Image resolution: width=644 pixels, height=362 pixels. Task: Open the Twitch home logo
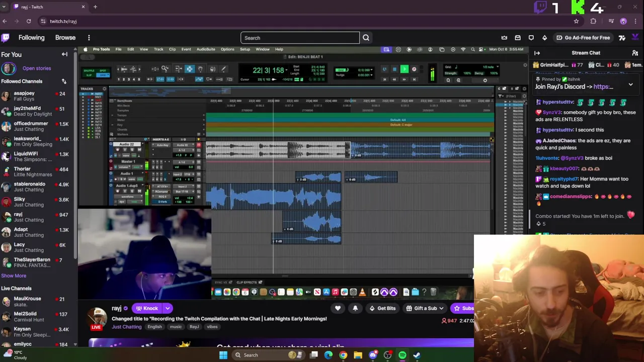click(x=6, y=38)
